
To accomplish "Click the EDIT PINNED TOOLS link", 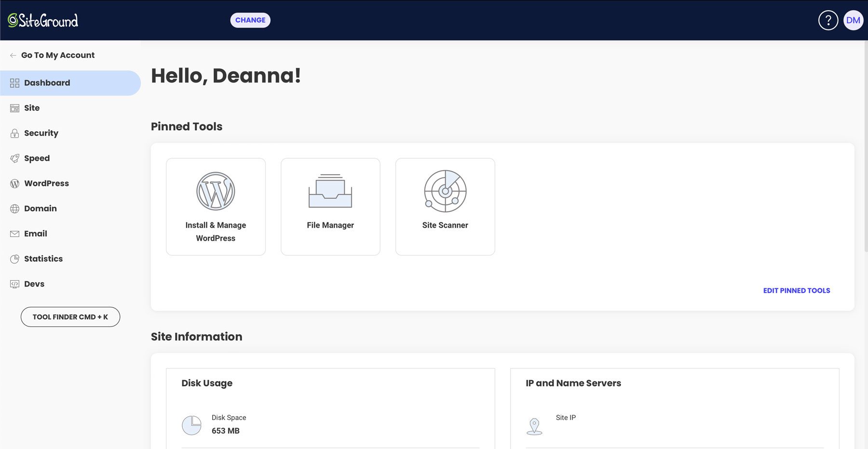I will 796,290.
